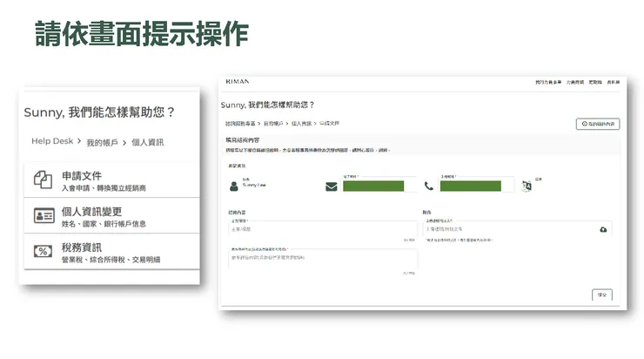Click the attachment upload field

click(x=518, y=228)
